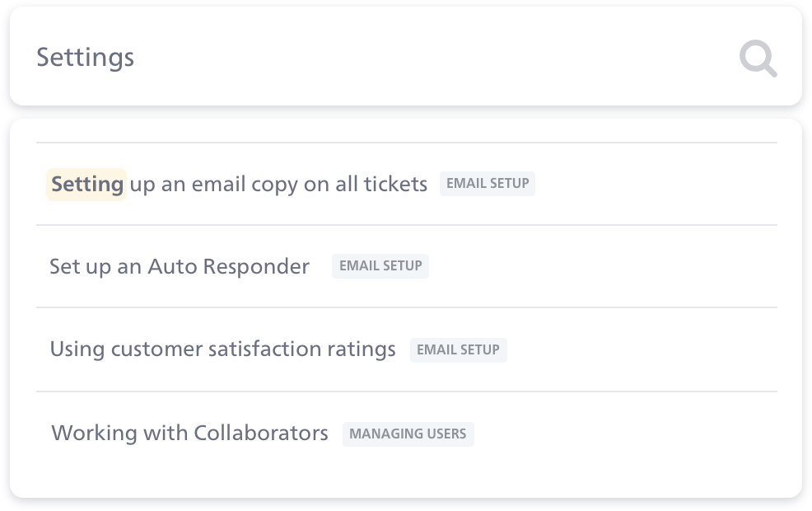This screenshot has width=812, height=511.
Task: Click the EMAIL SETUP tag beside email copy result
Action: [x=488, y=183]
